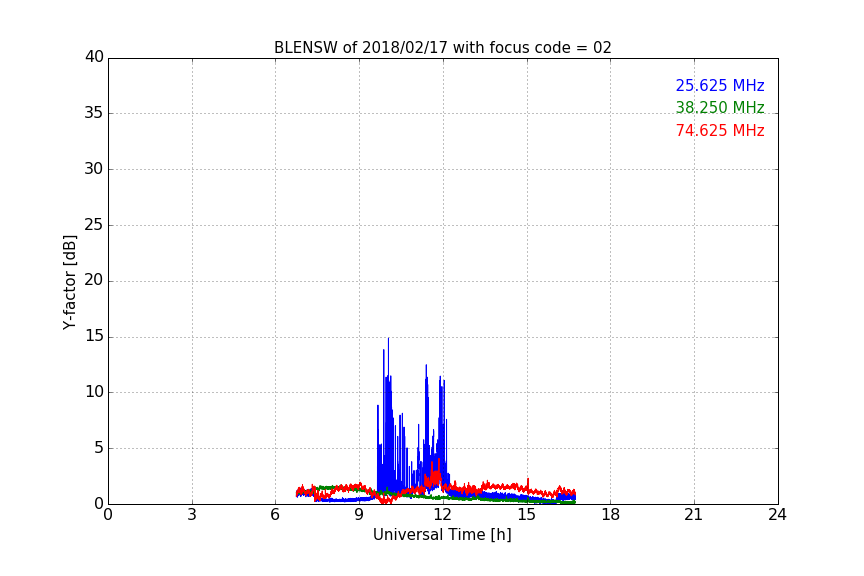Click the y-axis tick value 15

(94, 336)
